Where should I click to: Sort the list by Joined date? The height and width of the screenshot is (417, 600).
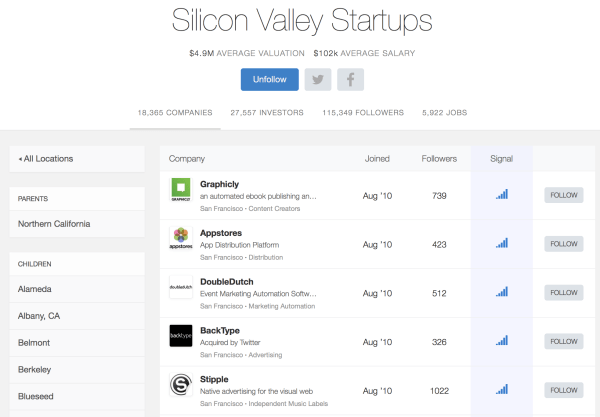click(x=378, y=158)
